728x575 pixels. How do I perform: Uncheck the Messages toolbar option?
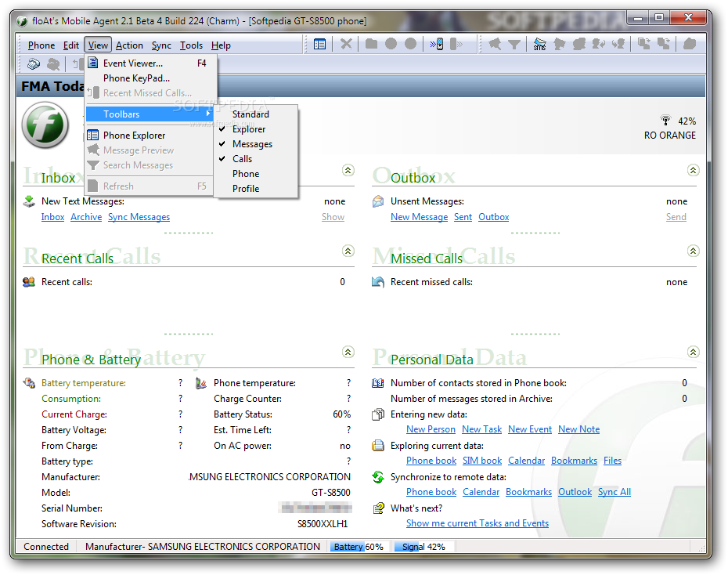pos(252,144)
